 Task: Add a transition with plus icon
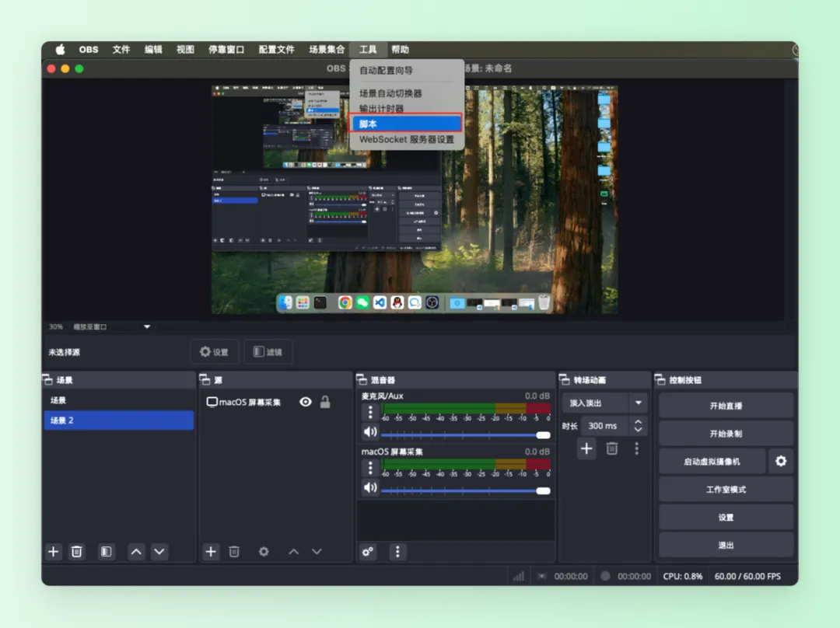point(586,448)
